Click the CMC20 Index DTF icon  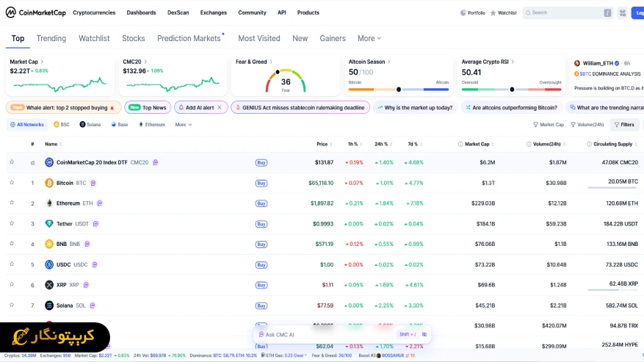pos(49,162)
